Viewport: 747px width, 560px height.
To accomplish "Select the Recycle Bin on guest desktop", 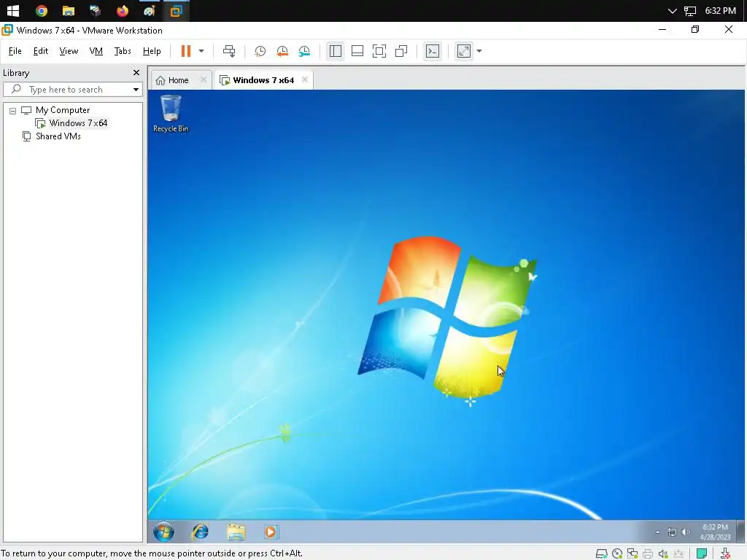I will coord(171,114).
